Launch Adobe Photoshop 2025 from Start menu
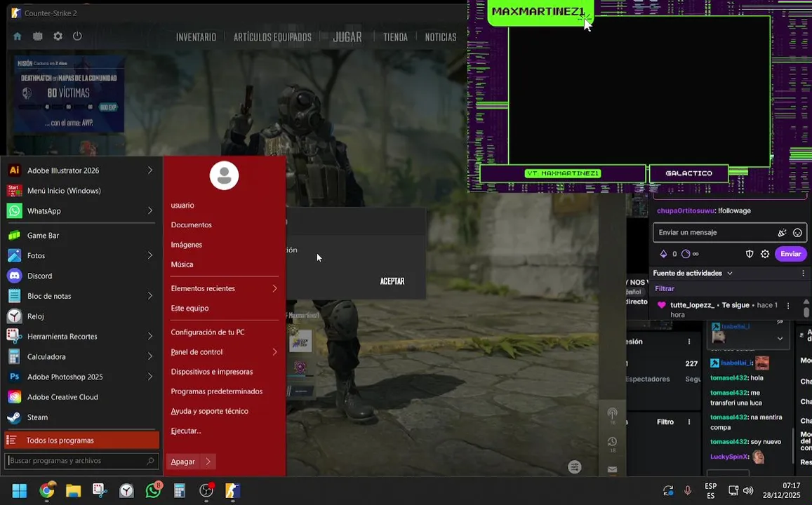 (x=80, y=377)
